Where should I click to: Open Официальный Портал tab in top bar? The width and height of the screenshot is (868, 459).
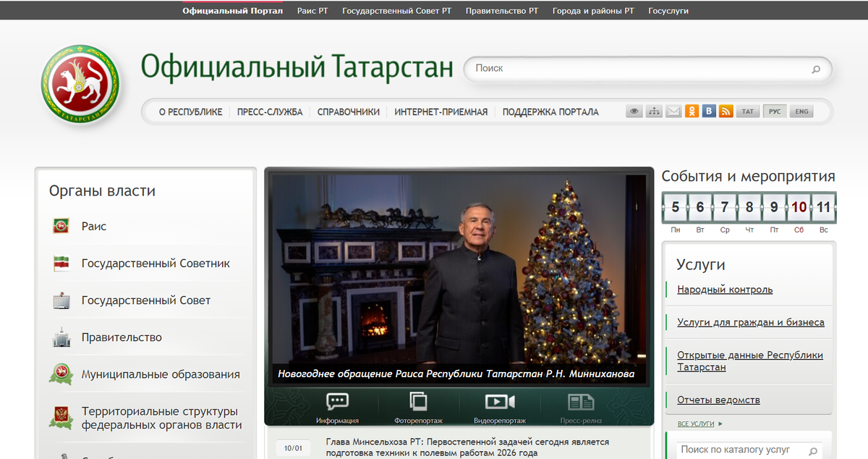click(232, 11)
